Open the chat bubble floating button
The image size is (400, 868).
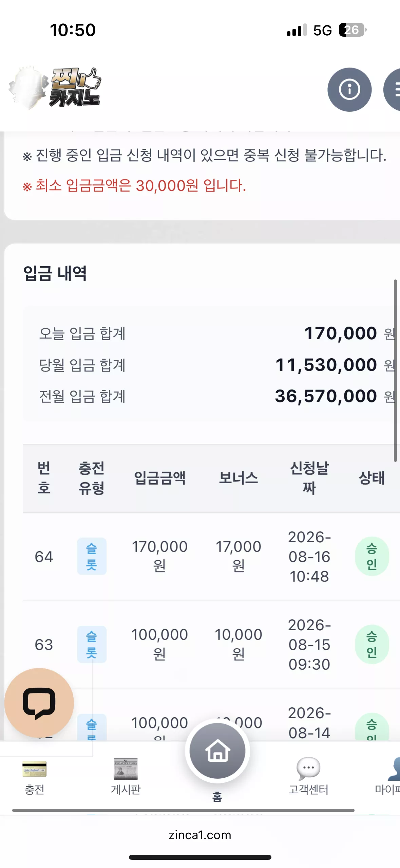pos(39,703)
